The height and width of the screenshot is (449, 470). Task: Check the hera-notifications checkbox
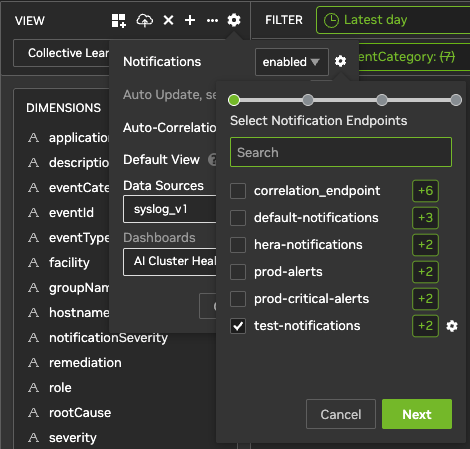238,245
